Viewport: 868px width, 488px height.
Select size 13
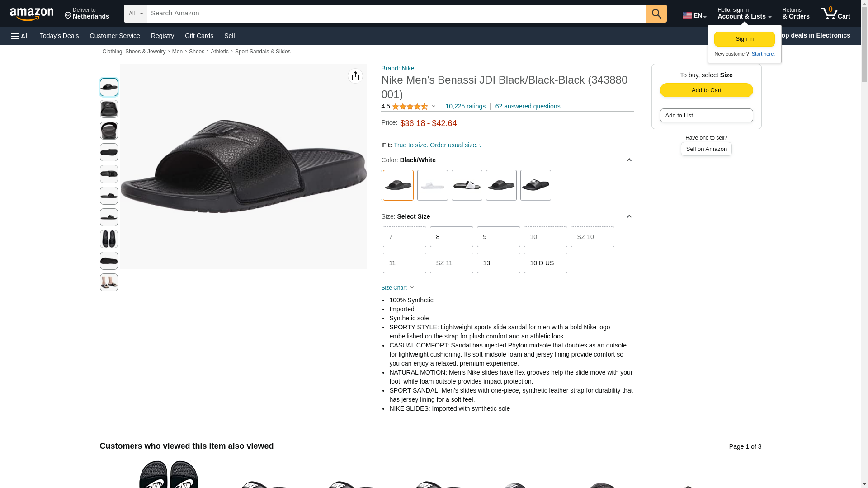tap(498, 263)
